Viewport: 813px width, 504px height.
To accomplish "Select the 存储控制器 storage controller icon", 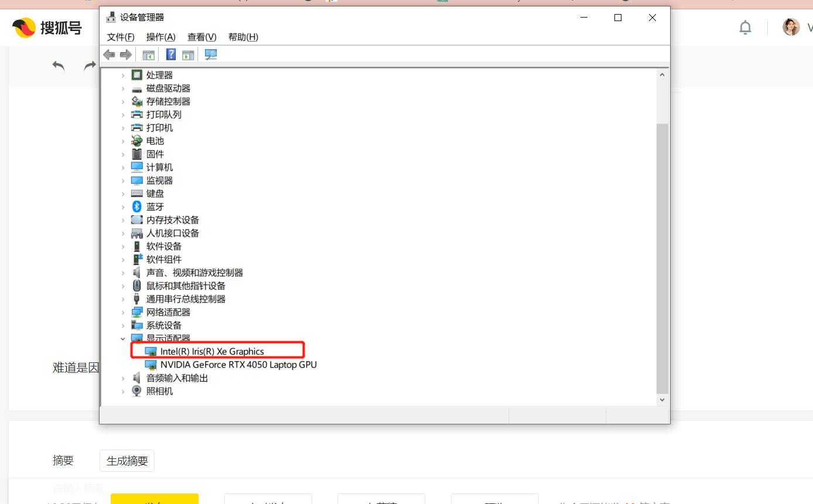I will [137, 101].
